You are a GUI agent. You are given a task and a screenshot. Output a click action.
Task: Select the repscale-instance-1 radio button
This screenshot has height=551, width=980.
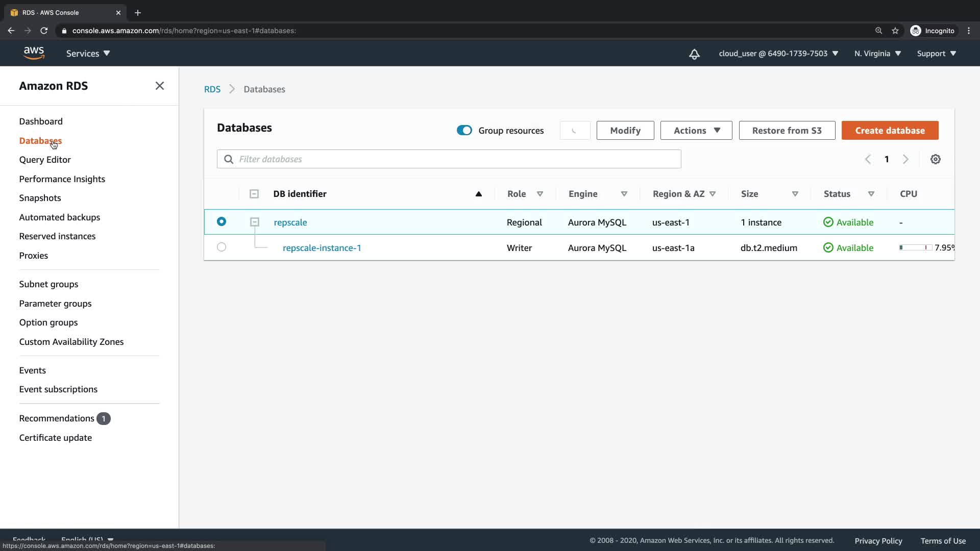pos(222,247)
